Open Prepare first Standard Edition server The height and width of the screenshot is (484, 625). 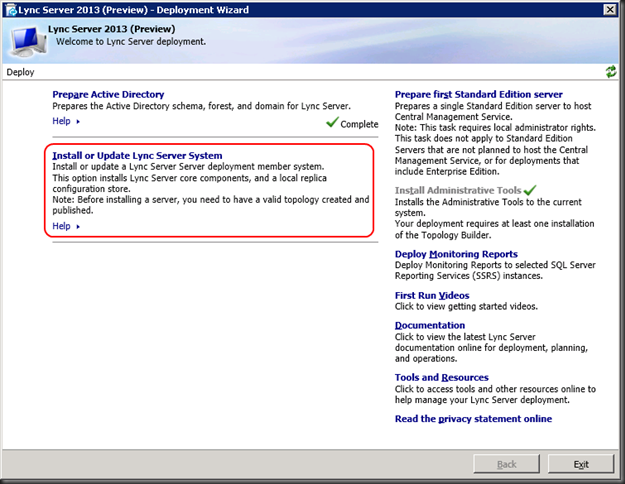(478, 94)
